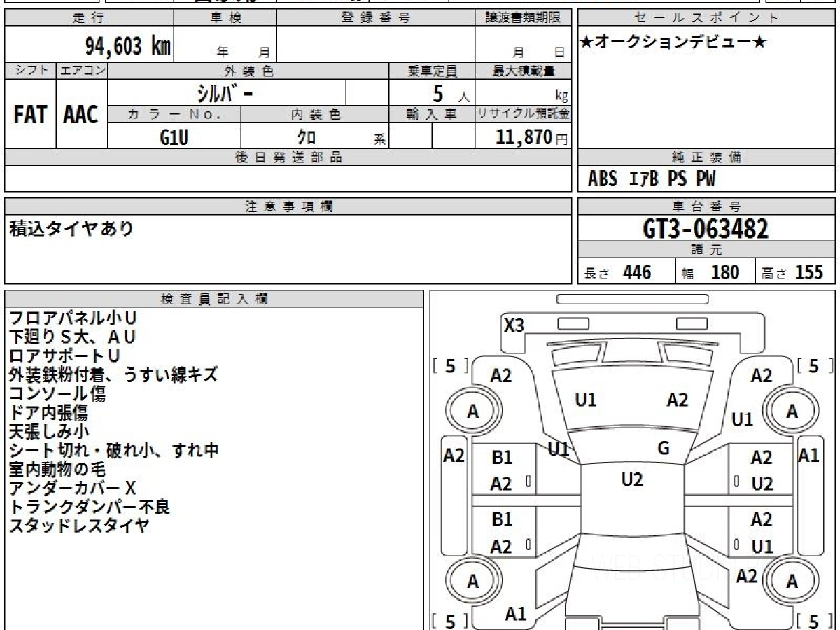Select the chassis number GT3-063482
This screenshot has width=840, height=630.
[x=706, y=229]
